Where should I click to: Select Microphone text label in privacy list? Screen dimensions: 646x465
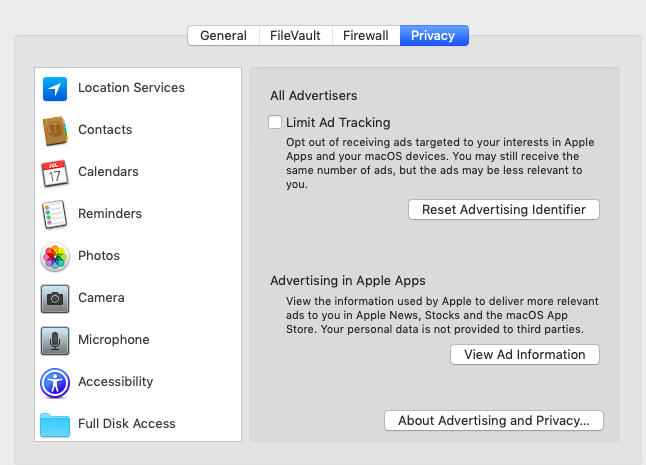(114, 339)
